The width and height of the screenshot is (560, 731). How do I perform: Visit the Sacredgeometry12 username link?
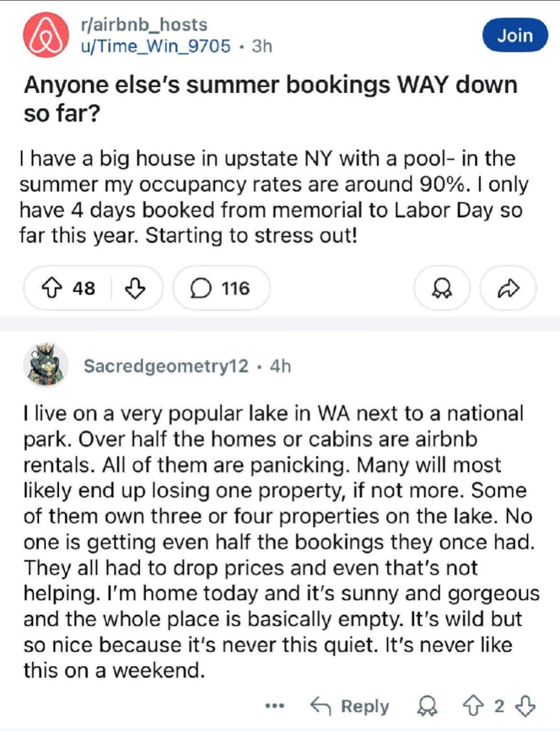point(166,366)
